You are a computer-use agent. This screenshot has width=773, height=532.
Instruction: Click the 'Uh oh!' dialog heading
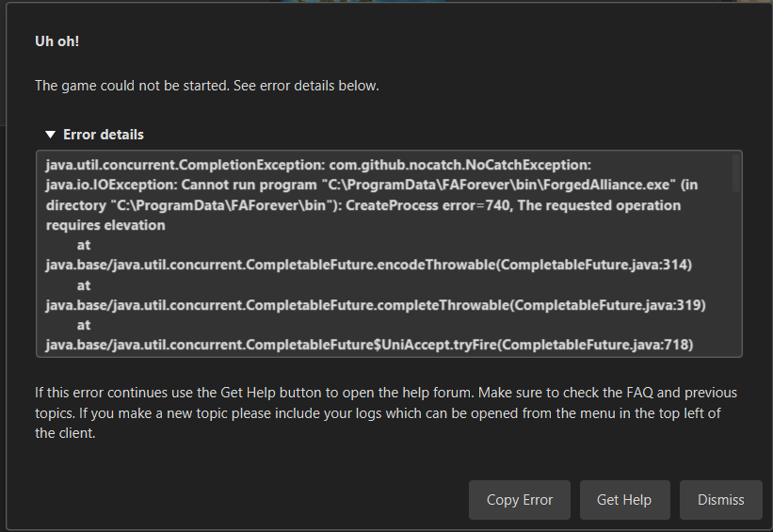pos(57,41)
